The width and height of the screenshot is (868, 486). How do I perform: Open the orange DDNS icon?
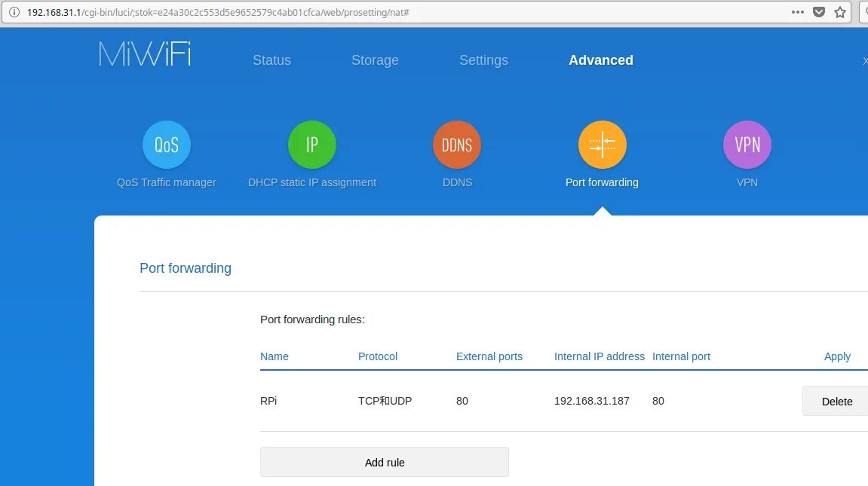coord(457,145)
